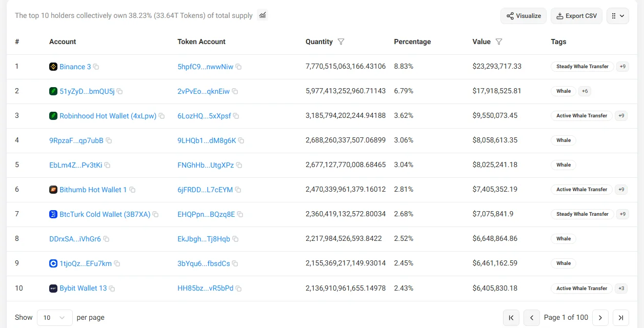Open the Robinhood Hot Wallet (4xLpw) link

click(x=108, y=116)
